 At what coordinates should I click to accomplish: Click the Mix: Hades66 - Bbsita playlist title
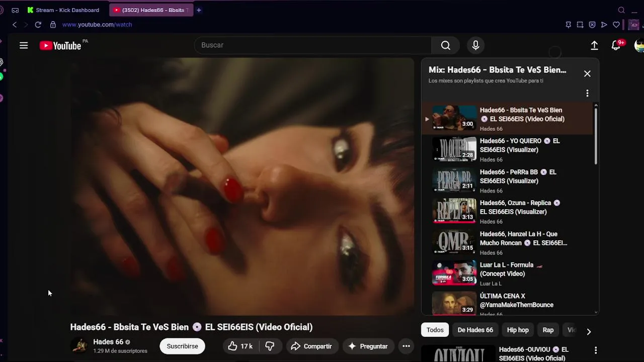(x=497, y=70)
